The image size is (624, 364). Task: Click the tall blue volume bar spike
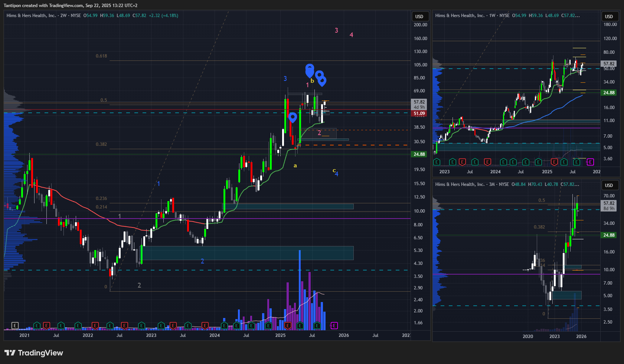tap(300, 289)
